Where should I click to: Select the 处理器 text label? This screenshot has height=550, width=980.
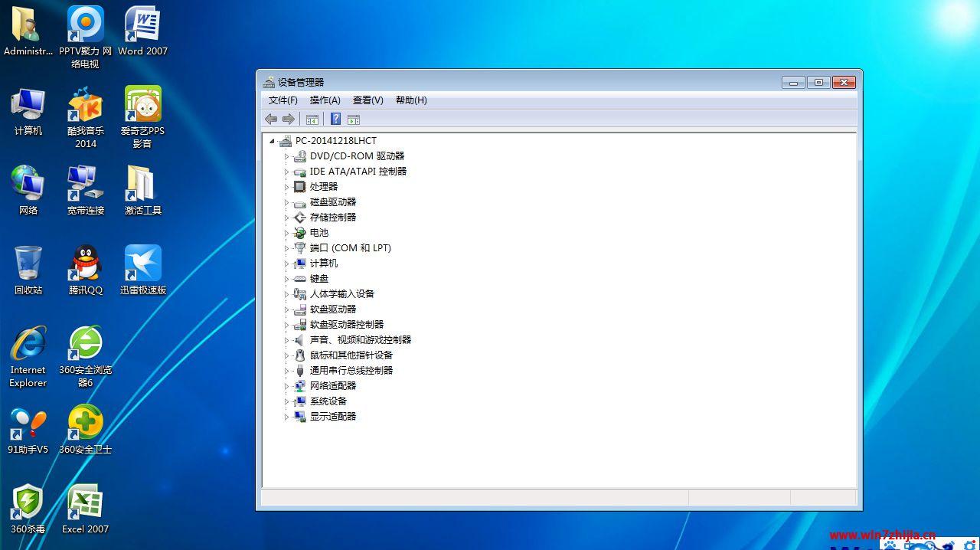coord(324,187)
